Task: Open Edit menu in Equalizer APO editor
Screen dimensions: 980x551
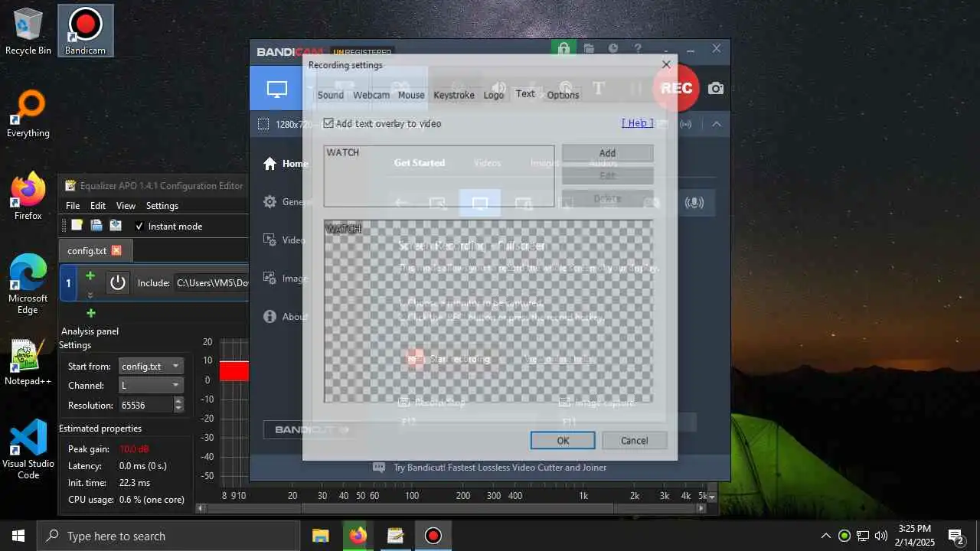Action: pos(98,206)
